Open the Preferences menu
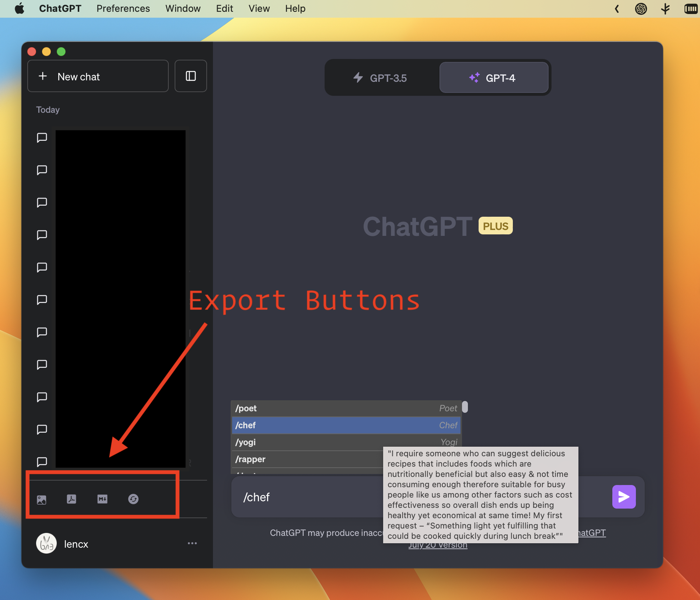The width and height of the screenshot is (700, 600). tap(123, 8)
